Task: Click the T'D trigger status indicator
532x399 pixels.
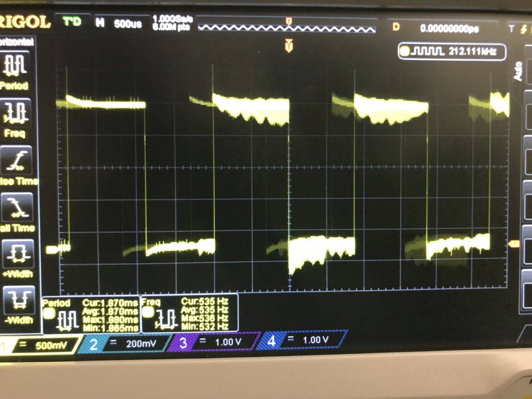Action: [72, 21]
